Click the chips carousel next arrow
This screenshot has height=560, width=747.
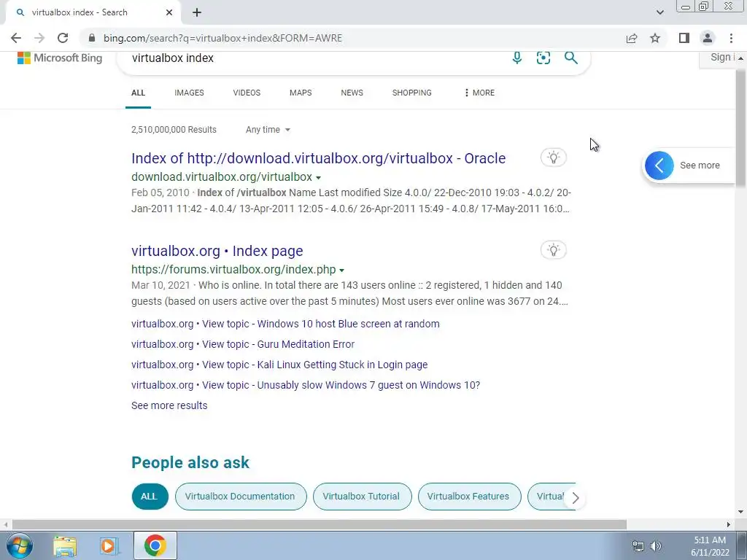(x=575, y=498)
